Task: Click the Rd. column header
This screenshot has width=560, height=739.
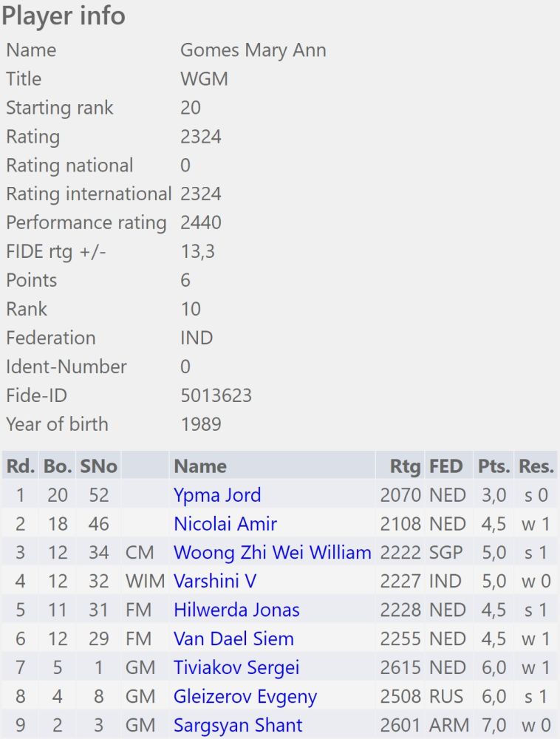Action: [21, 466]
